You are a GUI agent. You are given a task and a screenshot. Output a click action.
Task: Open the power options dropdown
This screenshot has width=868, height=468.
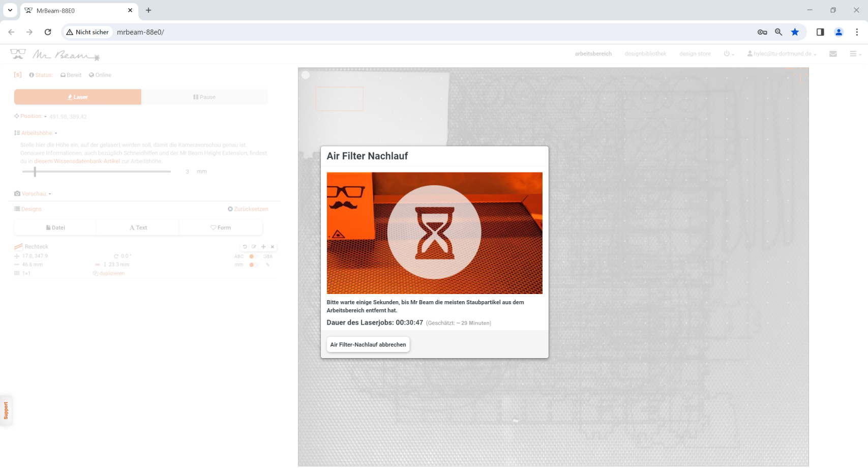coord(729,53)
